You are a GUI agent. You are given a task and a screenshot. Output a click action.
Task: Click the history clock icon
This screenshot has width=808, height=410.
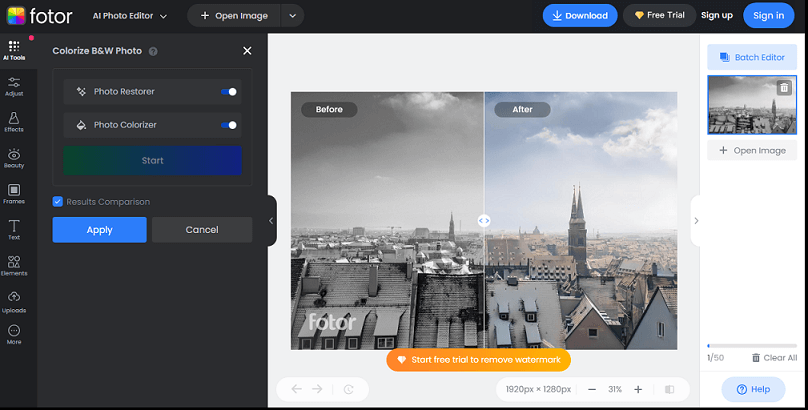pyautogui.click(x=348, y=389)
